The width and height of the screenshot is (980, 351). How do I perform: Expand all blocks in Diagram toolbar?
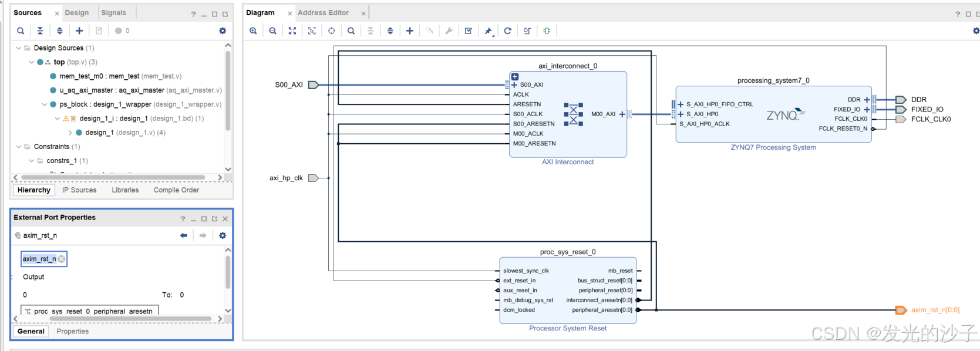(x=390, y=31)
